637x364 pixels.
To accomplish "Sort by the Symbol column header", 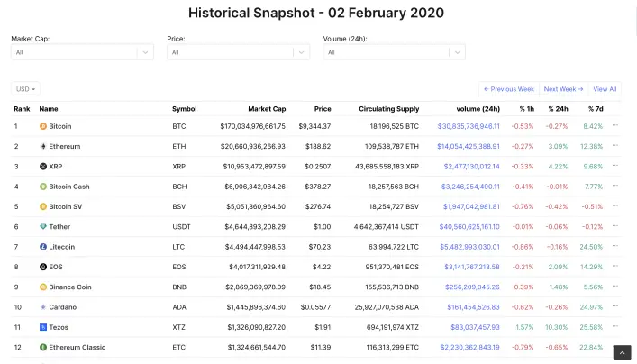I will [185, 109].
